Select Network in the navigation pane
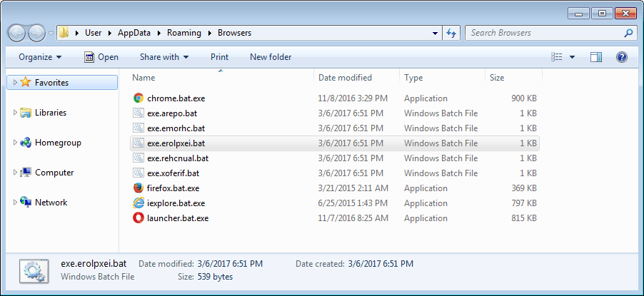This screenshot has width=644, height=296. tap(51, 203)
